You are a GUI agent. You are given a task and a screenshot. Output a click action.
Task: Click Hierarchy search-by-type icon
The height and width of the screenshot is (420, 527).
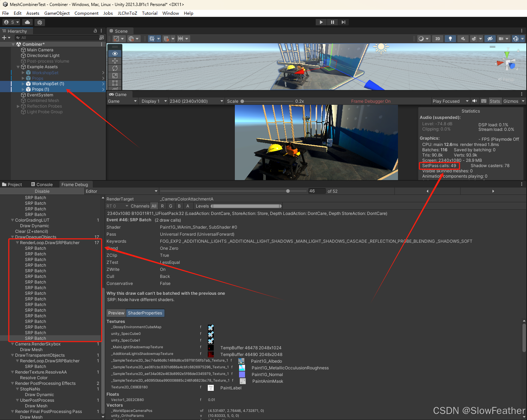pos(102,38)
